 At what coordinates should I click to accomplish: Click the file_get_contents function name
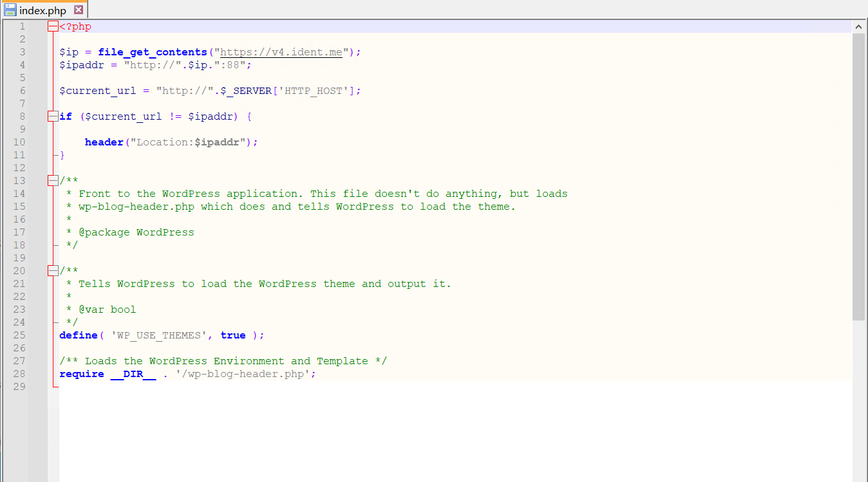[152, 52]
